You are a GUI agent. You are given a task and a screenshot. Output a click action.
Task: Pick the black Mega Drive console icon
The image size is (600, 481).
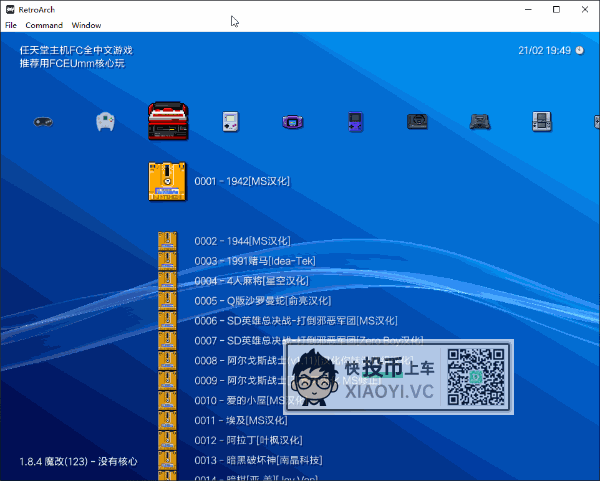point(481,122)
